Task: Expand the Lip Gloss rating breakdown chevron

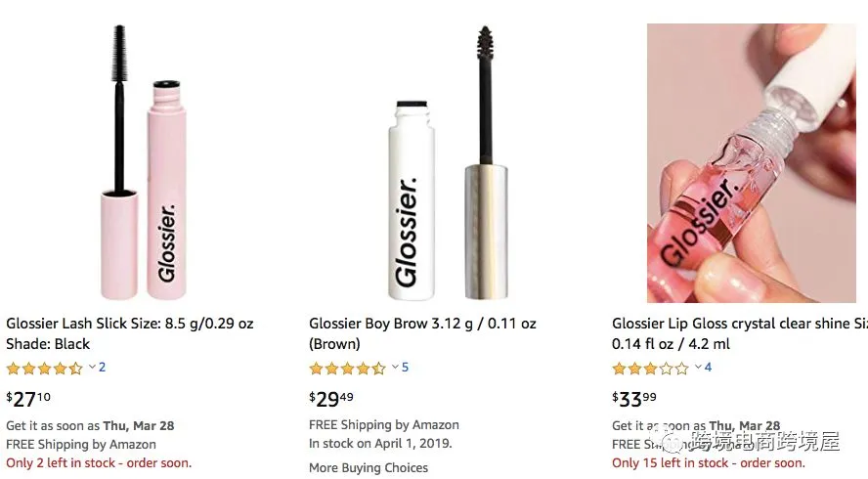Action: pyautogui.click(x=698, y=368)
